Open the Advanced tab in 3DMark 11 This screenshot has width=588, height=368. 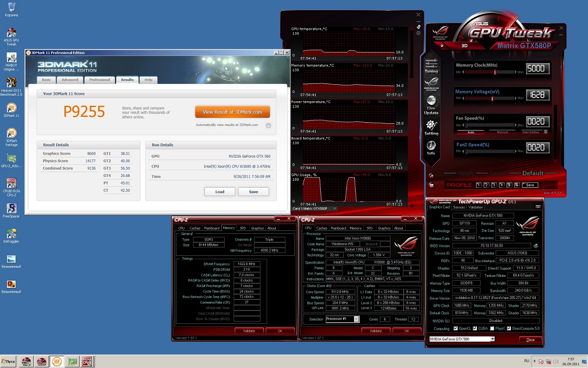coord(70,80)
